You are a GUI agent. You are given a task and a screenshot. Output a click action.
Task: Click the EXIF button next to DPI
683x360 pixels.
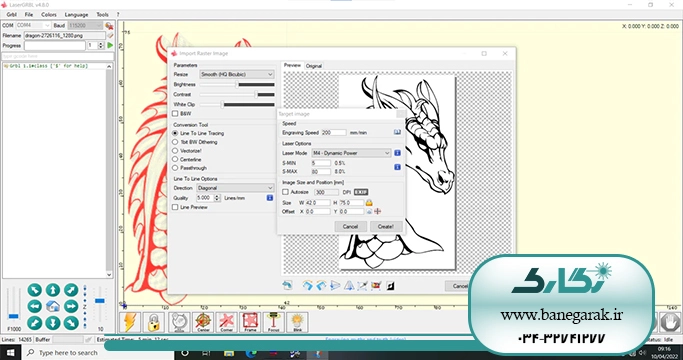tap(361, 192)
